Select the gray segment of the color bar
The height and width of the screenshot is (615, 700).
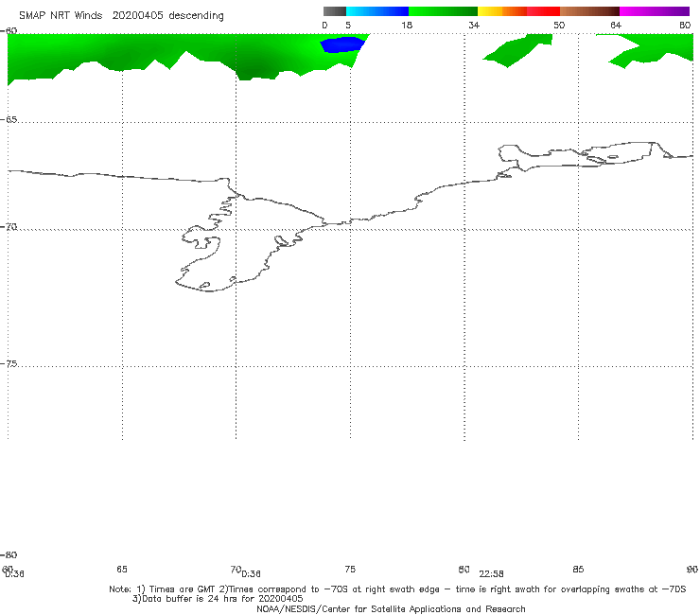pos(335,11)
